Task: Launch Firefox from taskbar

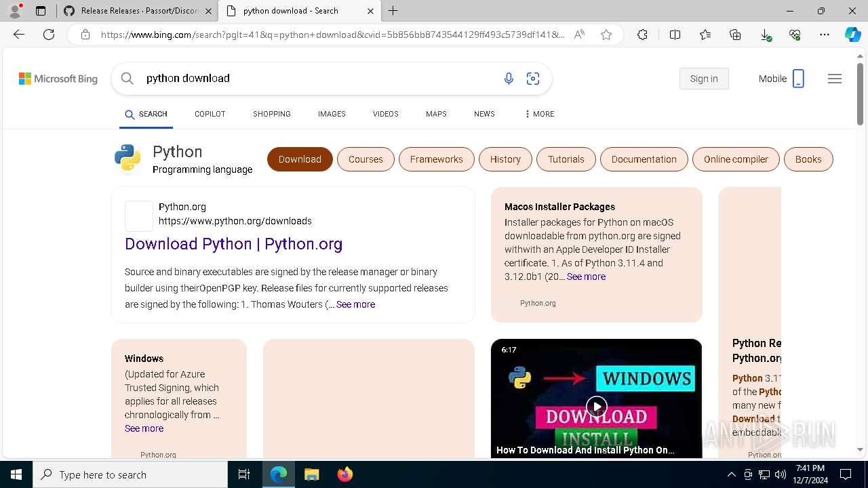Action: [345, 474]
